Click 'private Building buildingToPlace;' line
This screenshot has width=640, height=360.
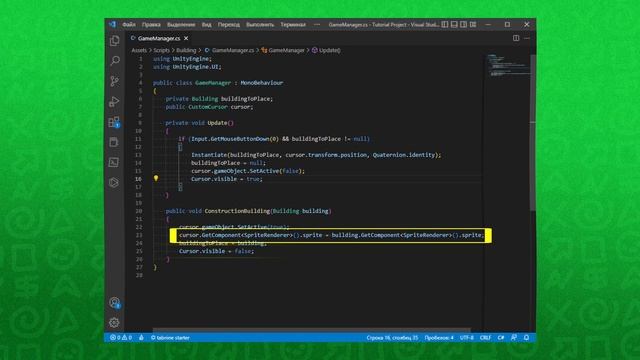219,99
